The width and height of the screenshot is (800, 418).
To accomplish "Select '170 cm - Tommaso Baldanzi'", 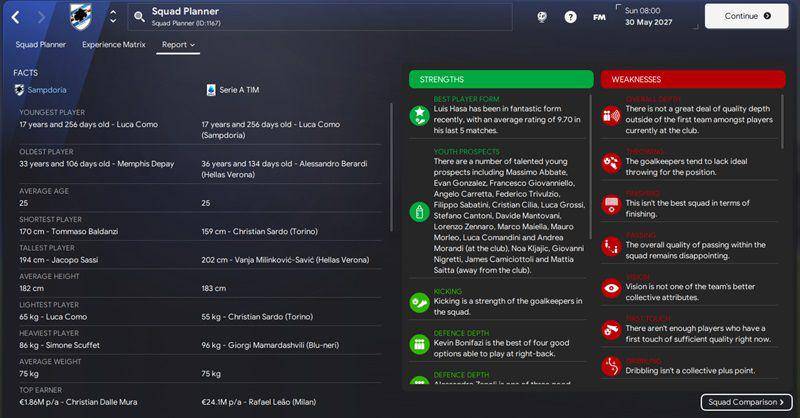I will pos(69,232).
